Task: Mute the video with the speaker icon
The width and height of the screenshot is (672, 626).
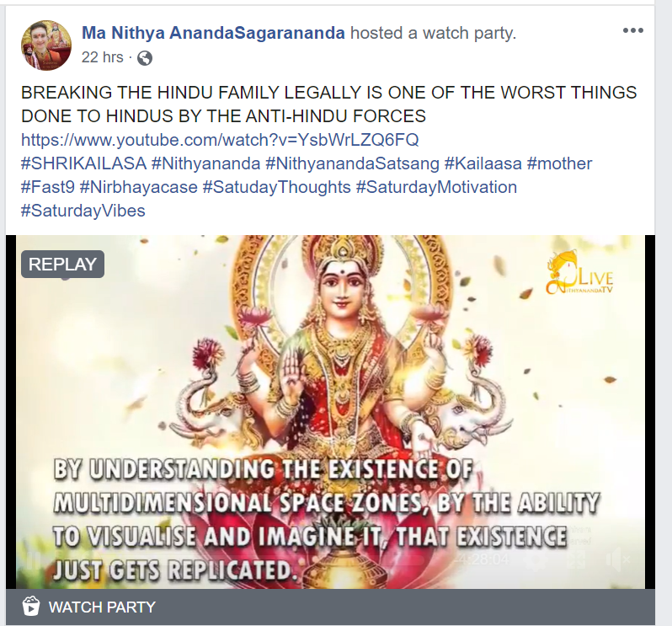Action: point(617,559)
